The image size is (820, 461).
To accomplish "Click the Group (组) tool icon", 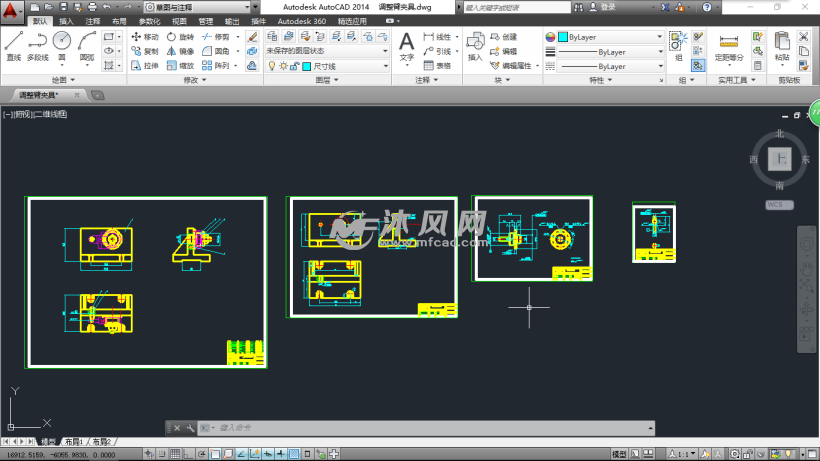I will tap(678, 46).
